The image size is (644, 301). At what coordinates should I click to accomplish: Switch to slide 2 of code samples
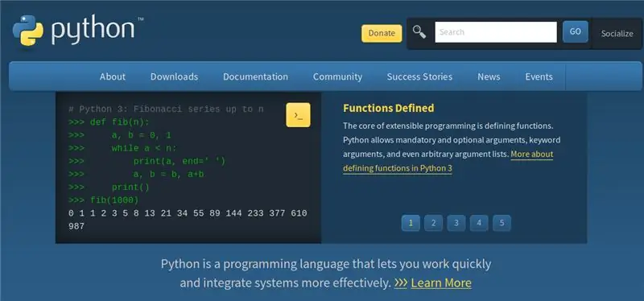(433, 223)
